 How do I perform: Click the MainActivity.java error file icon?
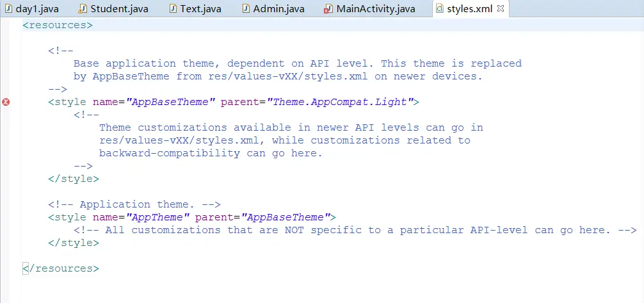[x=328, y=9]
